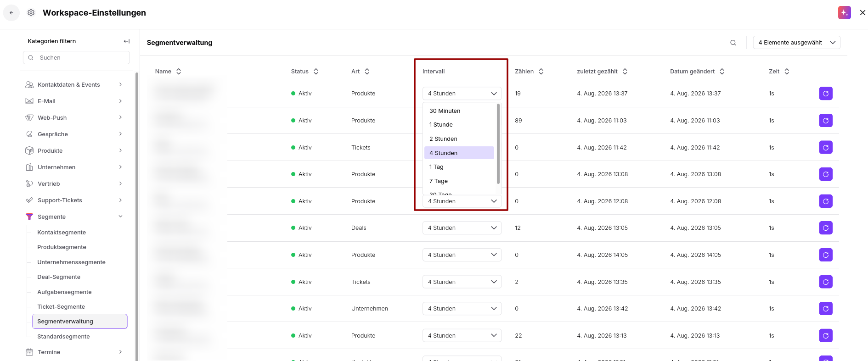Expand the Vertrieb category

pyautogui.click(x=120, y=183)
